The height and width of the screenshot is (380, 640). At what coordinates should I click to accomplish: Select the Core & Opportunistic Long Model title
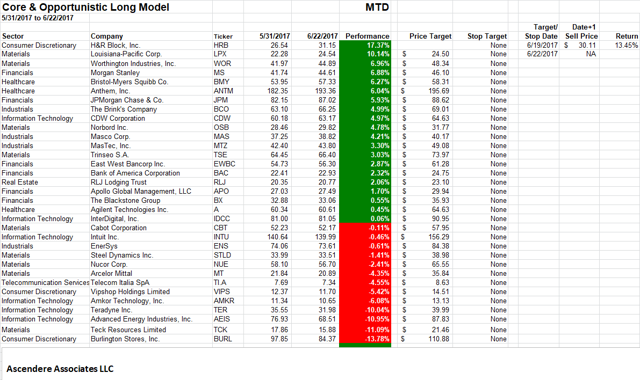point(86,7)
